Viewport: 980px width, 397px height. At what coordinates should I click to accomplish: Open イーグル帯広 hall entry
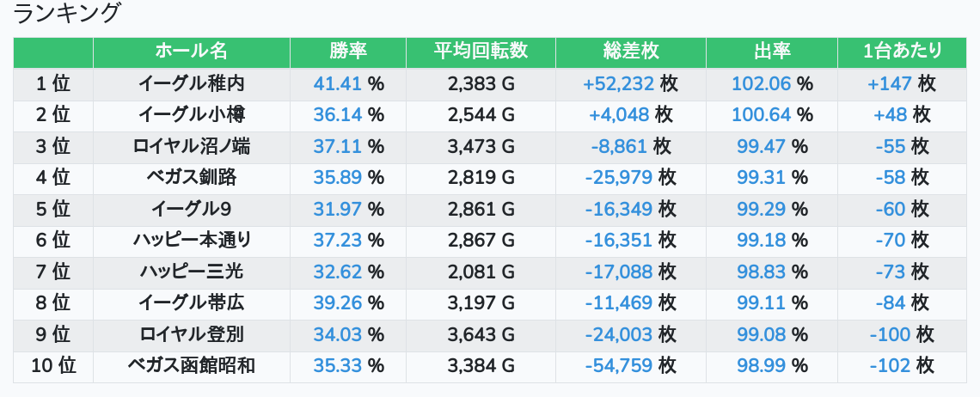click(191, 303)
